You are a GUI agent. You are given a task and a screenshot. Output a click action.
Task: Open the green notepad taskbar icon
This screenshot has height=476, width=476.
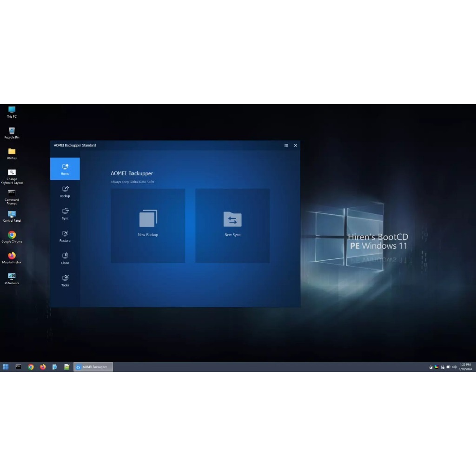point(67,367)
